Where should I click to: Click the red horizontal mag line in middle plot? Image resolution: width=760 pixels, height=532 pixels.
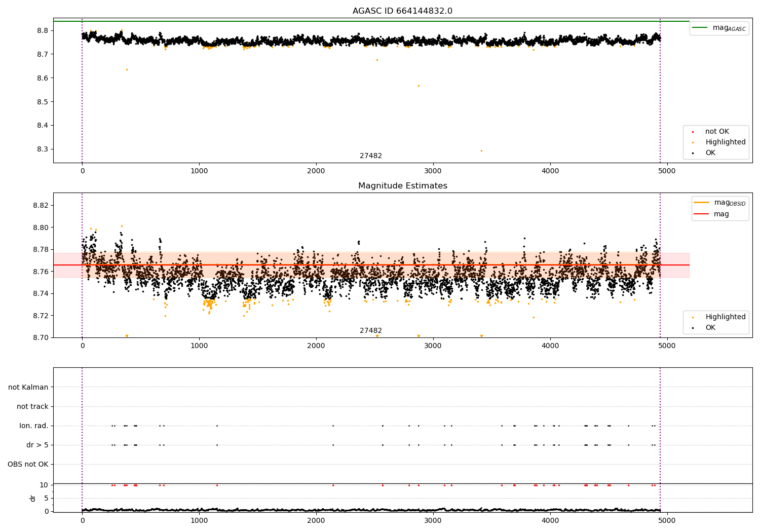pyautogui.click(x=371, y=265)
